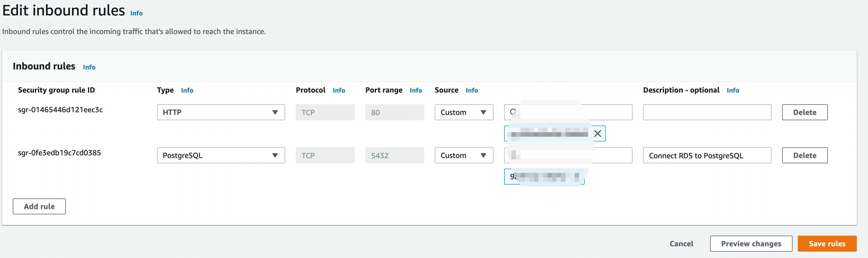Image resolution: width=868 pixels, height=258 pixels.
Task: Select rule ID sgr-0fe3edb19c7cd0385
Action: click(59, 153)
